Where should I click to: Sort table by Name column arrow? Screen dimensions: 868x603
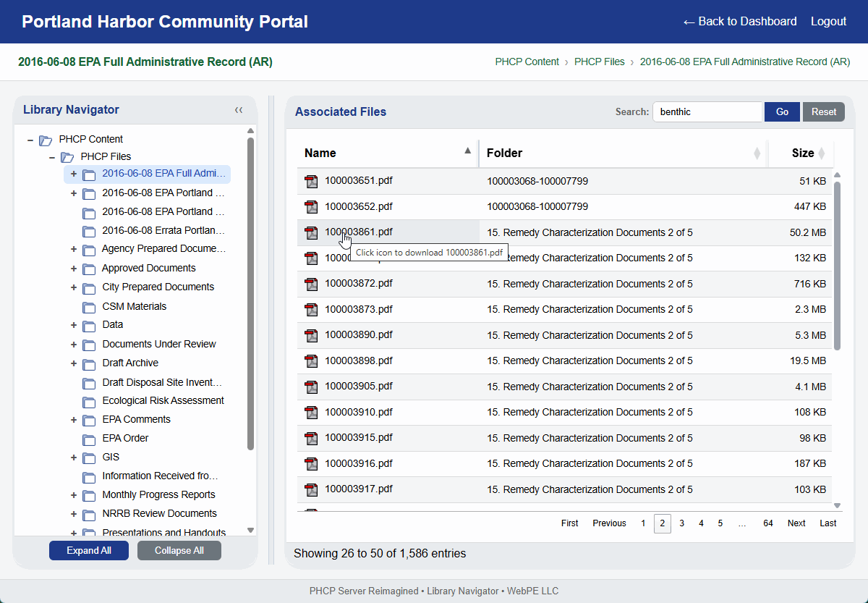pyautogui.click(x=467, y=151)
